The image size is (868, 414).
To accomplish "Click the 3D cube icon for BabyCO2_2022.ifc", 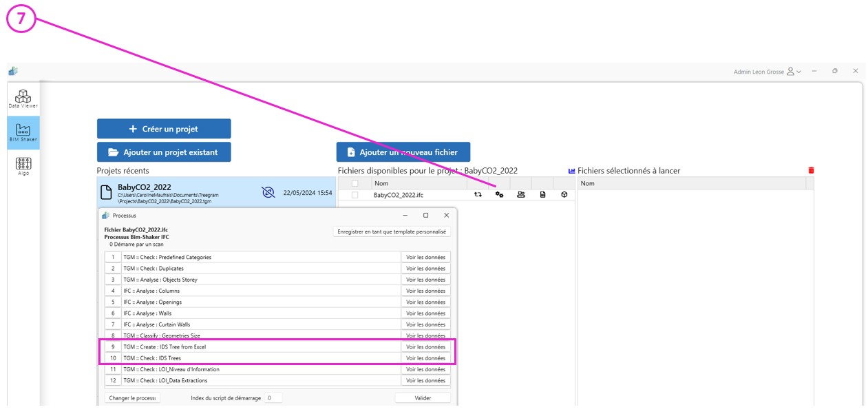I will tap(564, 195).
